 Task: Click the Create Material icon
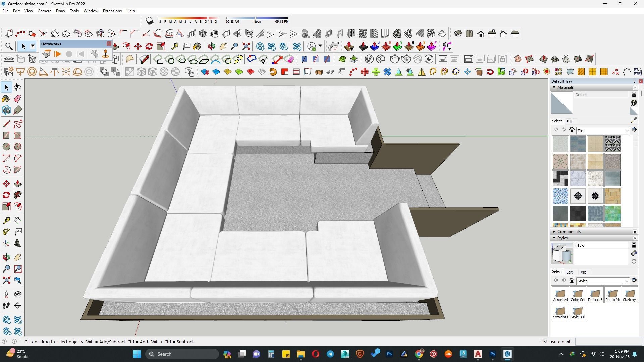point(634,103)
